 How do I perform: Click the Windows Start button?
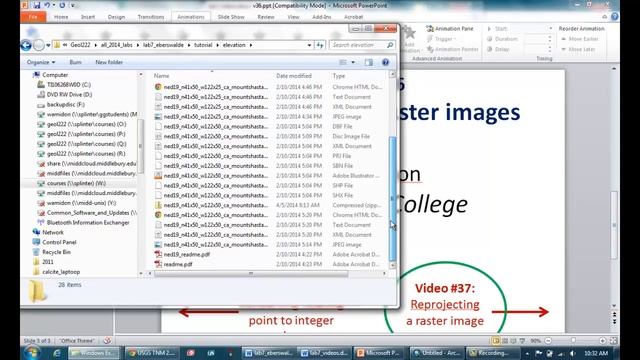tap(32, 353)
